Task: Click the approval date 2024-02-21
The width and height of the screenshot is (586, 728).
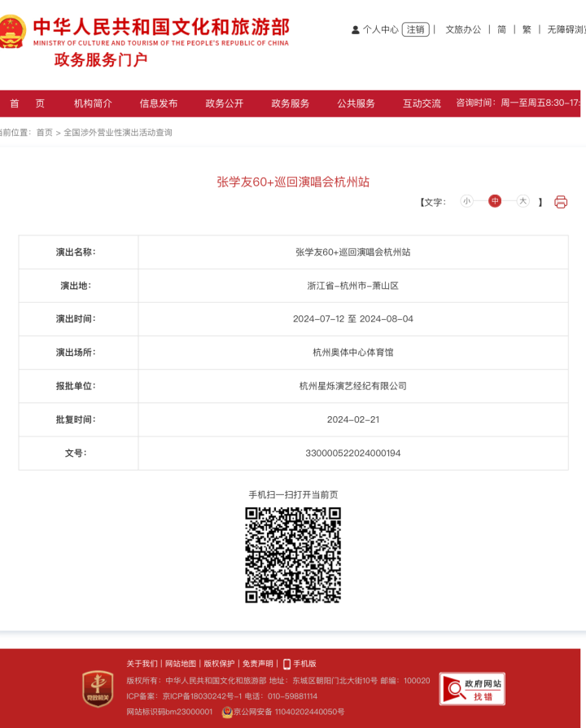Action: point(353,419)
